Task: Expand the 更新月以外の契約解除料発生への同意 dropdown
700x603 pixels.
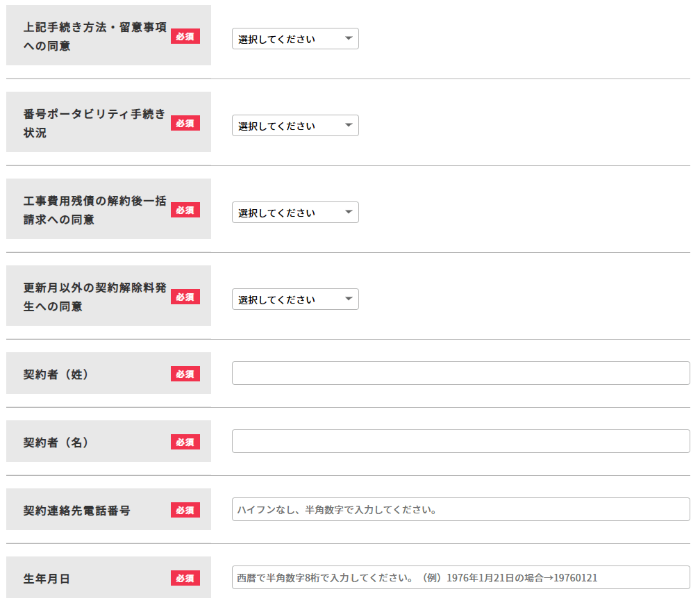Action: (x=295, y=299)
